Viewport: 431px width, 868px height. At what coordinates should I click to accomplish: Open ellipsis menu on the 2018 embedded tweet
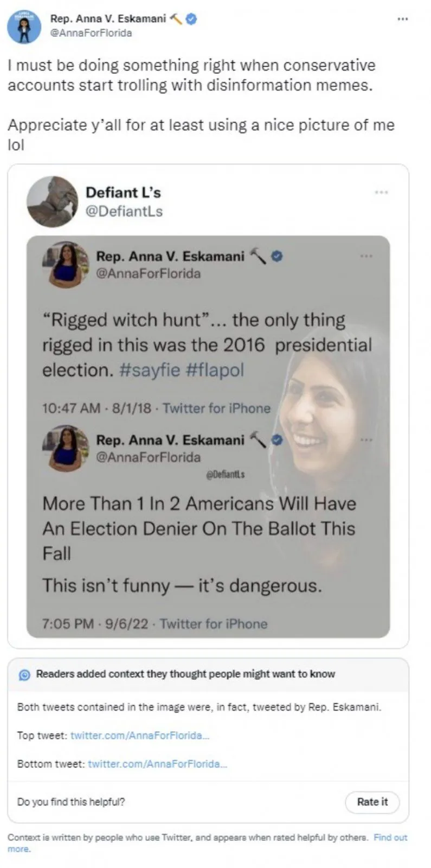[366, 256]
